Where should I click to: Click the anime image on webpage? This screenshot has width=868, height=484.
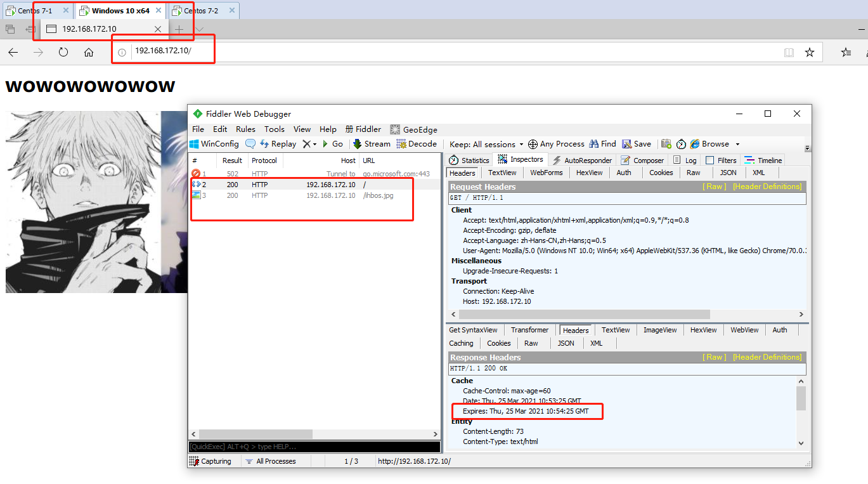[96, 202]
